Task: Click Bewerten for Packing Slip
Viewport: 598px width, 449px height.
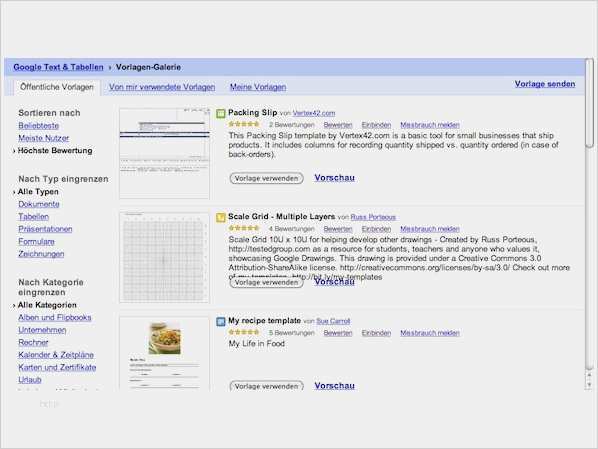Action: coord(338,125)
